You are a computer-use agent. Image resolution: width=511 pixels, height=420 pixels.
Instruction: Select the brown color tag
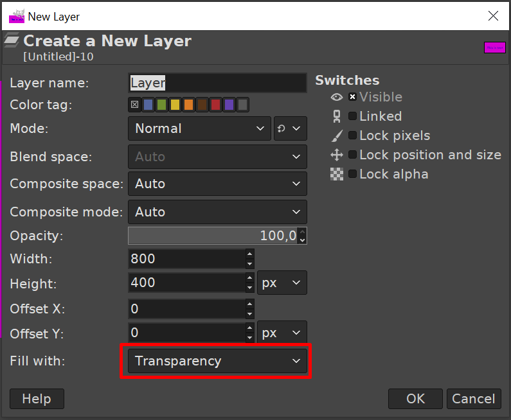[x=202, y=105]
